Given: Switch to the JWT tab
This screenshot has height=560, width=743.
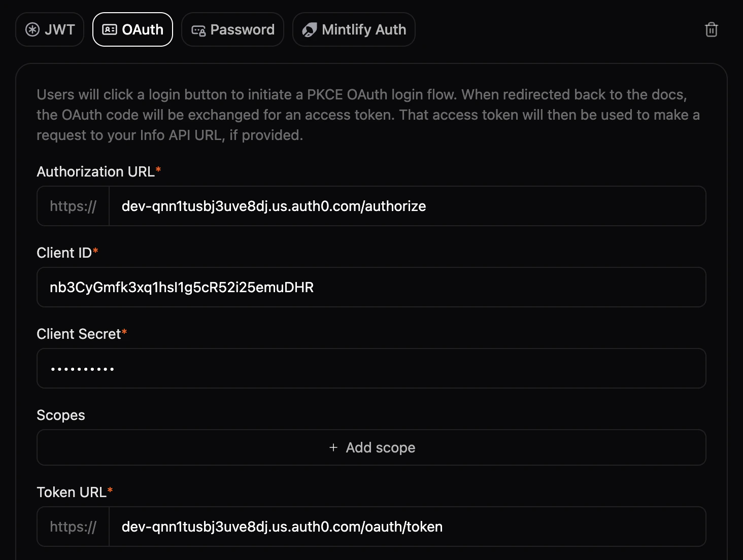Looking at the screenshot, I should [49, 29].
